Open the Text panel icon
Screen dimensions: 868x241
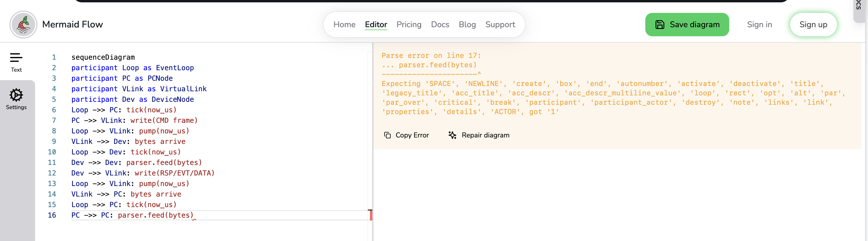16,58
